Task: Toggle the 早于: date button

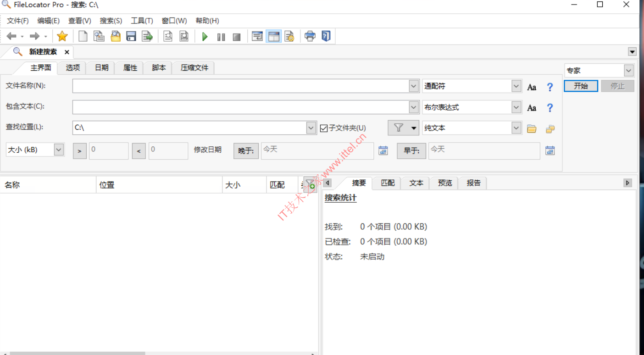Action: (x=411, y=150)
